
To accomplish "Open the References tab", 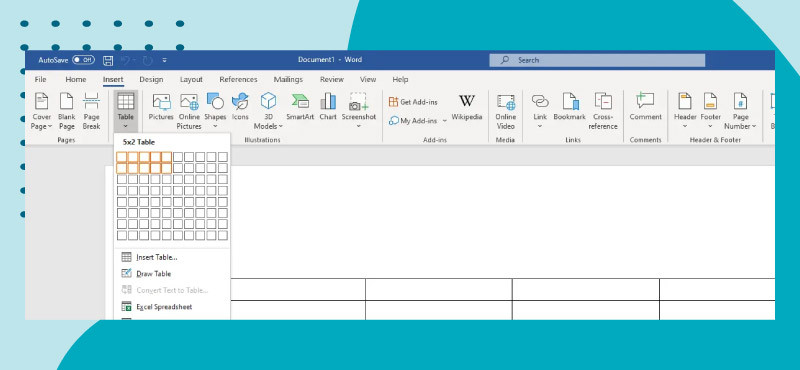I will click(238, 80).
